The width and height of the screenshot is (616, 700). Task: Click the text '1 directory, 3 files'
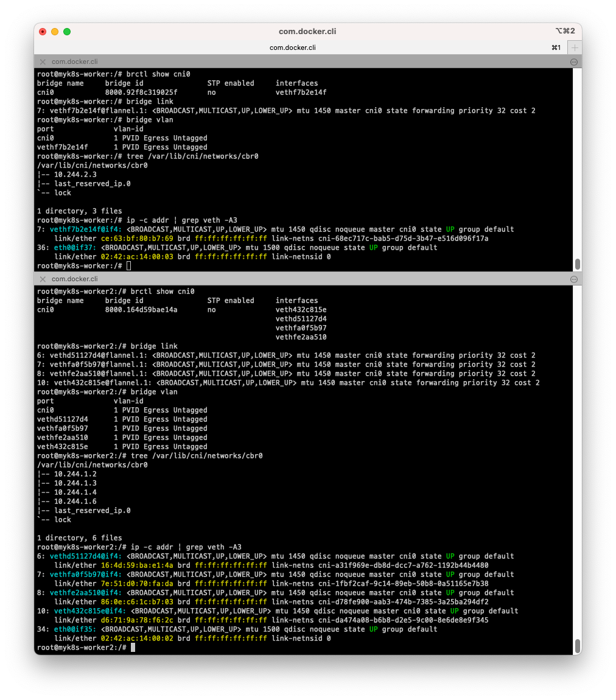[x=80, y=211]
